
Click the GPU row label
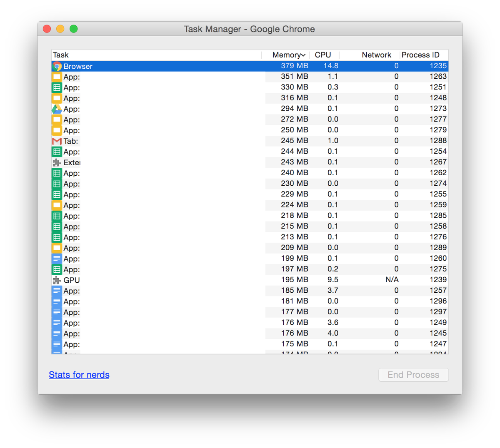pyautogui.click(x=72, y=280)
